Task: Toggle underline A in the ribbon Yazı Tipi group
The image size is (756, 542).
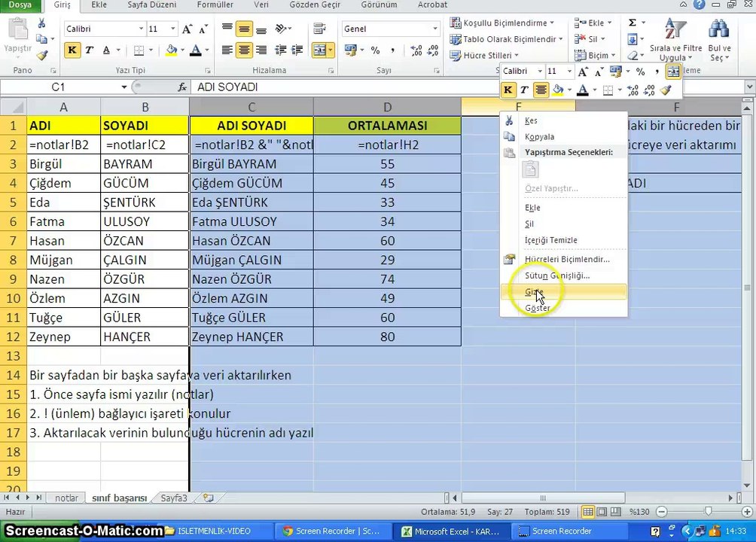Action: click(x=106, y=50)
